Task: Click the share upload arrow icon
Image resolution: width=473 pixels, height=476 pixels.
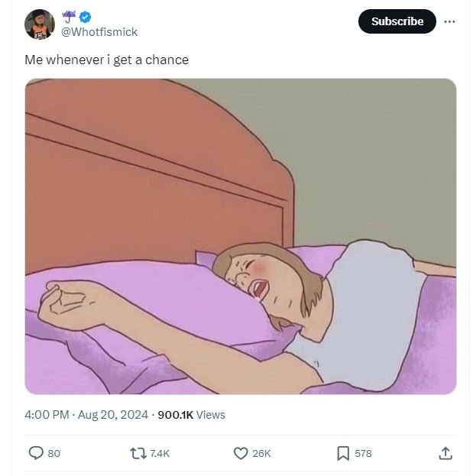Action: (x=445, y=453)
